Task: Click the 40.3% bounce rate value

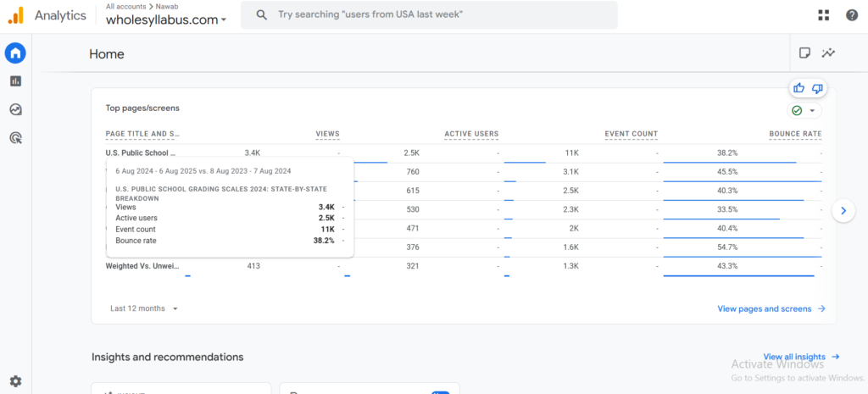Action: pos(726,191)
